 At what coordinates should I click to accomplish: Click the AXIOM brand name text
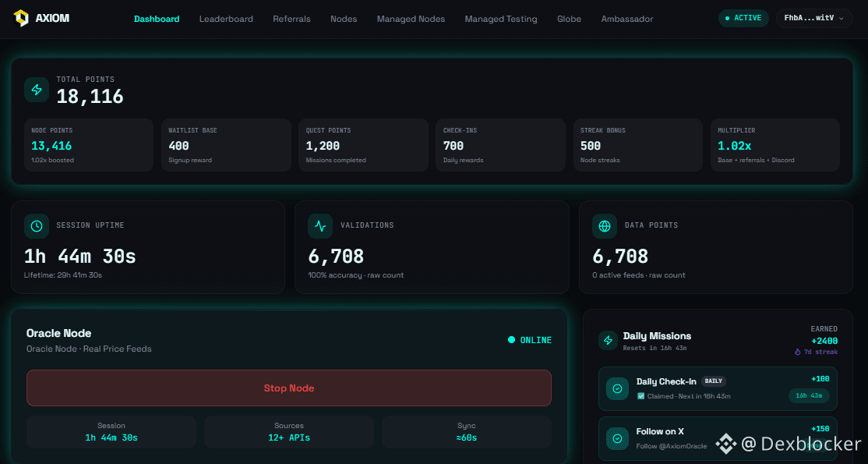pyautogui.click(x=52, y=18)
